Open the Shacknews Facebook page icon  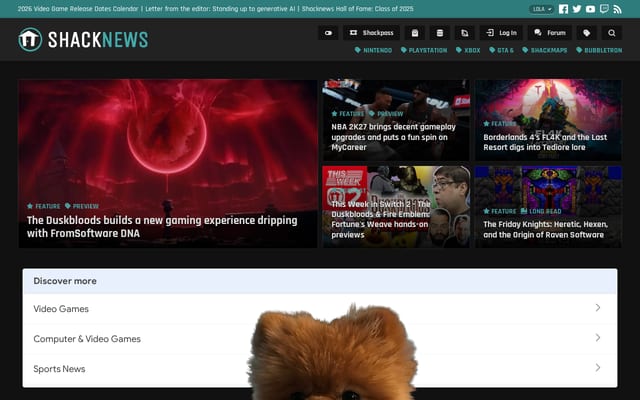point(563,9)
